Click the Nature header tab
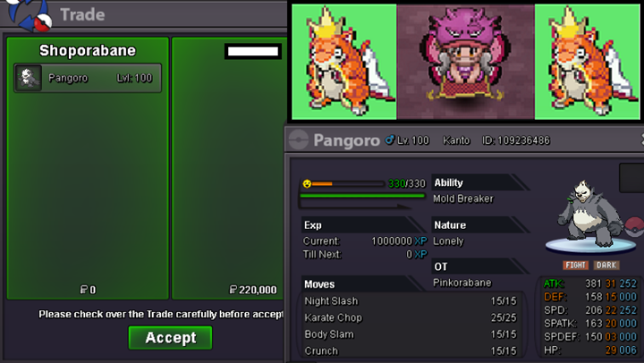The height and width of the screenshot is (363, 644). [x=479, y=225]
